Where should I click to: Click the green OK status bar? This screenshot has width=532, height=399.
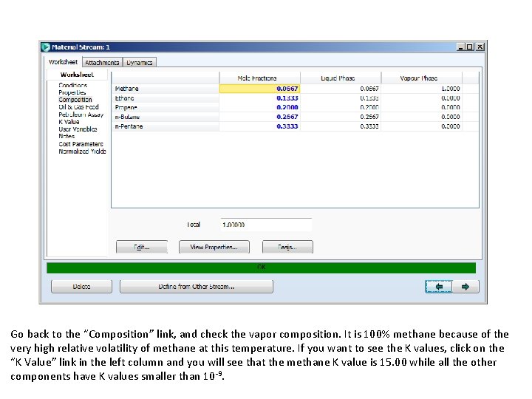[x=262, y=267]
